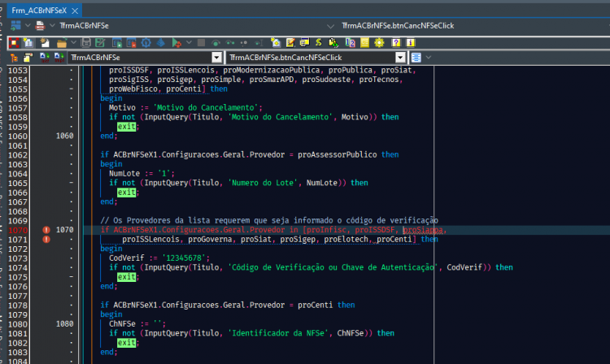610x364 pixels.
Task: Click the blue gear project options icon
Action: 146,43
